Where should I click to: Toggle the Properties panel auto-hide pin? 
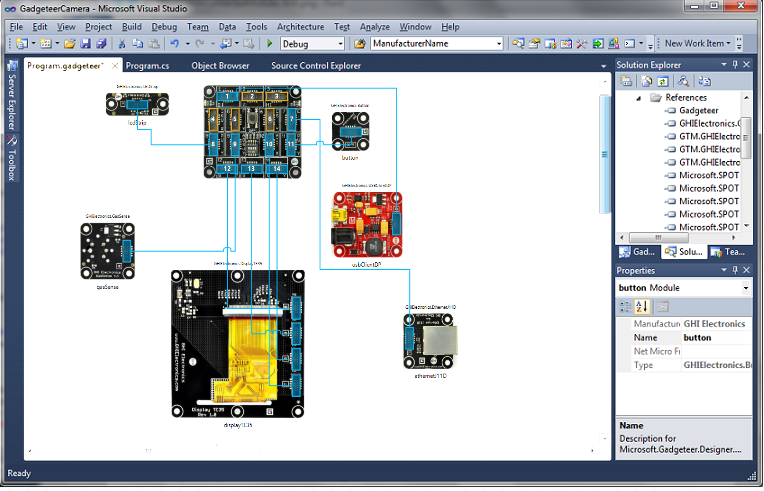(x=735, y=270)
